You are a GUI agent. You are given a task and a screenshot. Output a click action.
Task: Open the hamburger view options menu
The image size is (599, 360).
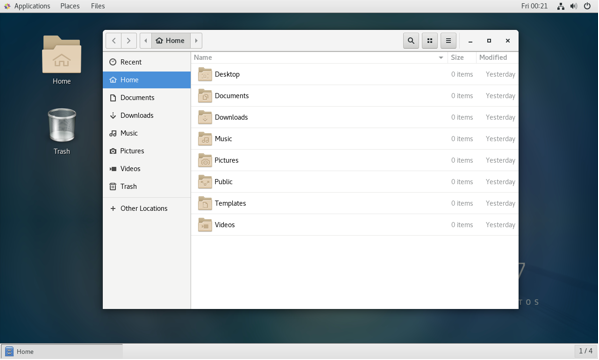(448, 41)
